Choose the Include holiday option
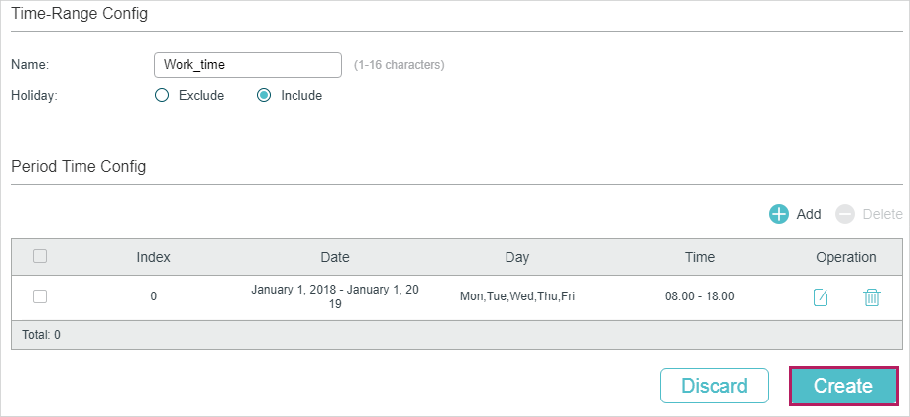The width and height of the screenshot is (910, 417). pyautogui.click(x=265, y=96)
